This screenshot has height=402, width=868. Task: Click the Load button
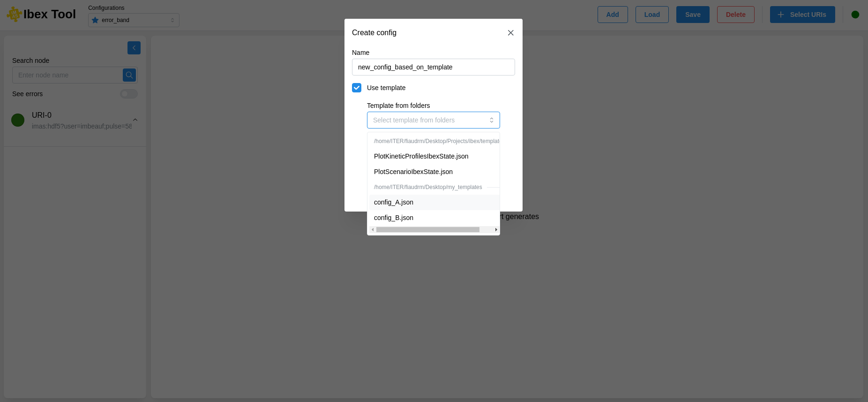tap(652, 15)
